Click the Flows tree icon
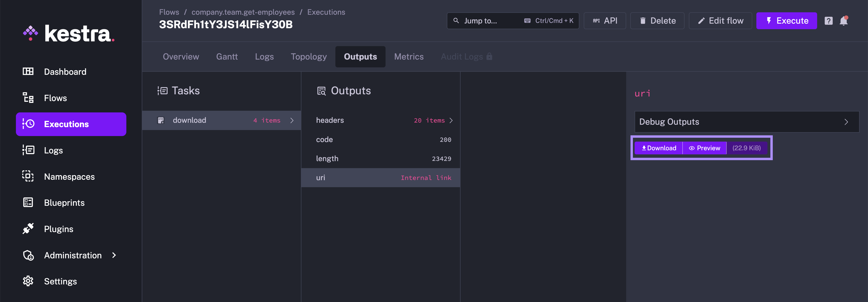 point(28,98)
